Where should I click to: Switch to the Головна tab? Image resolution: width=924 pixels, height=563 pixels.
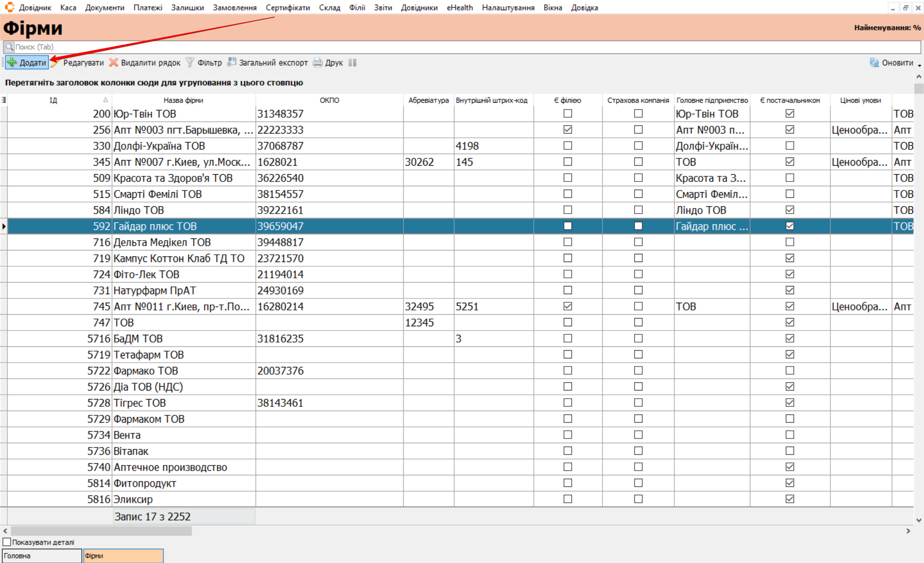[41, 556]
